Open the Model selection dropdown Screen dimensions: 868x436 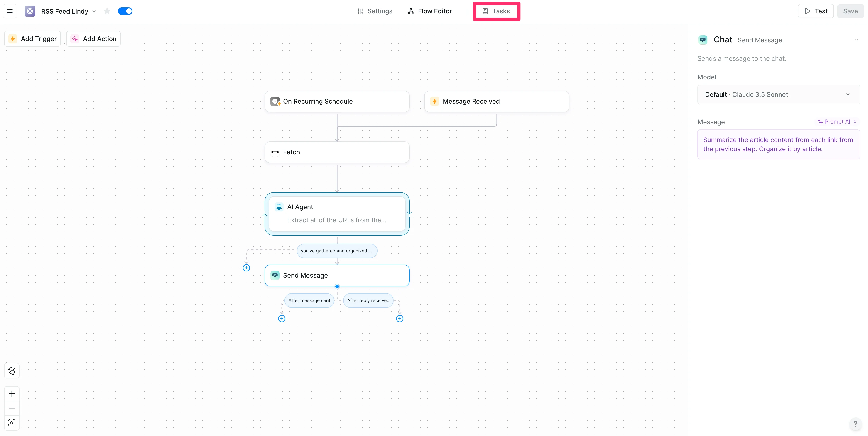click(x=778, y=94)
